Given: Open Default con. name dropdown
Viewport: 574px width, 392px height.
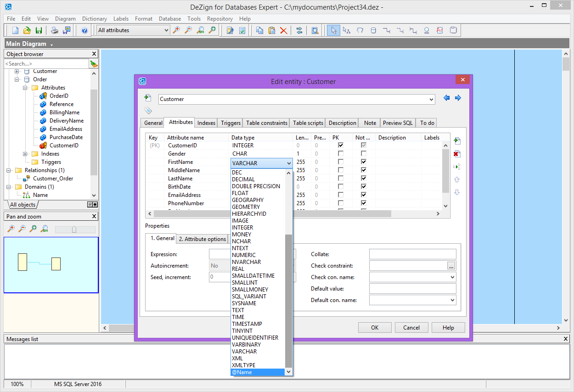Looking at the screenshot, I should tap(452, 300).
